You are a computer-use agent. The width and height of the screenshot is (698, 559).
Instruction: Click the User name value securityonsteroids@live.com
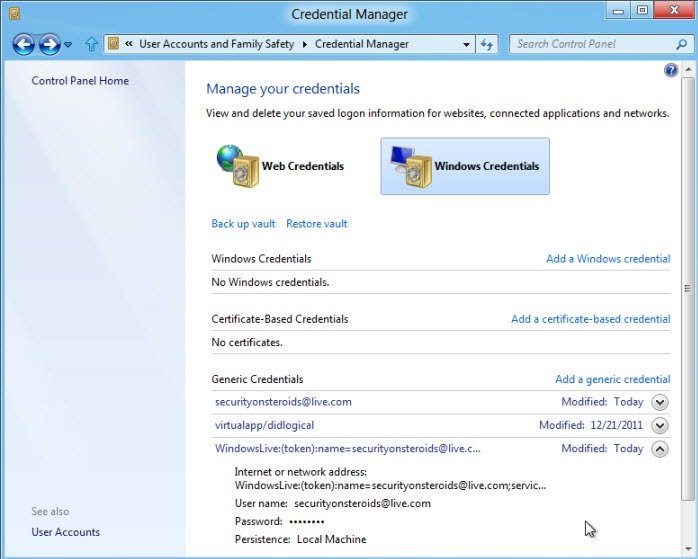coord(362,503)
